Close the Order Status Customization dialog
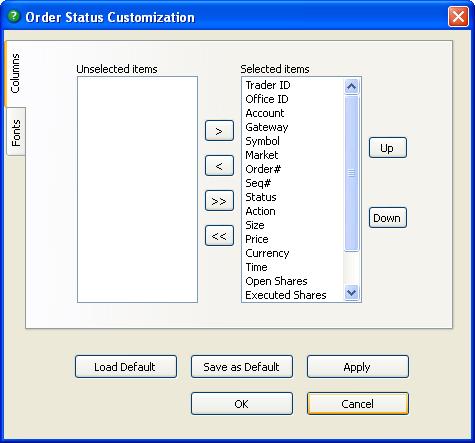 point(458,16)
